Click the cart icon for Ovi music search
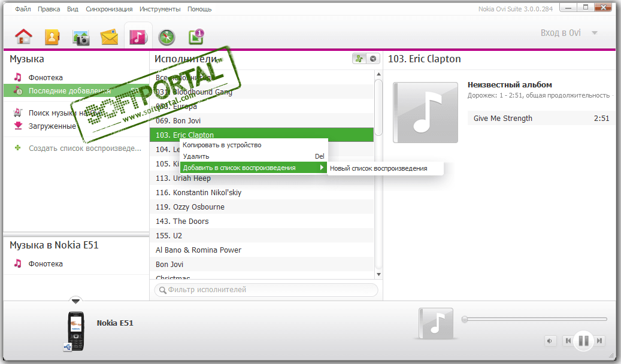621x364 pixels. click(17, 113)
